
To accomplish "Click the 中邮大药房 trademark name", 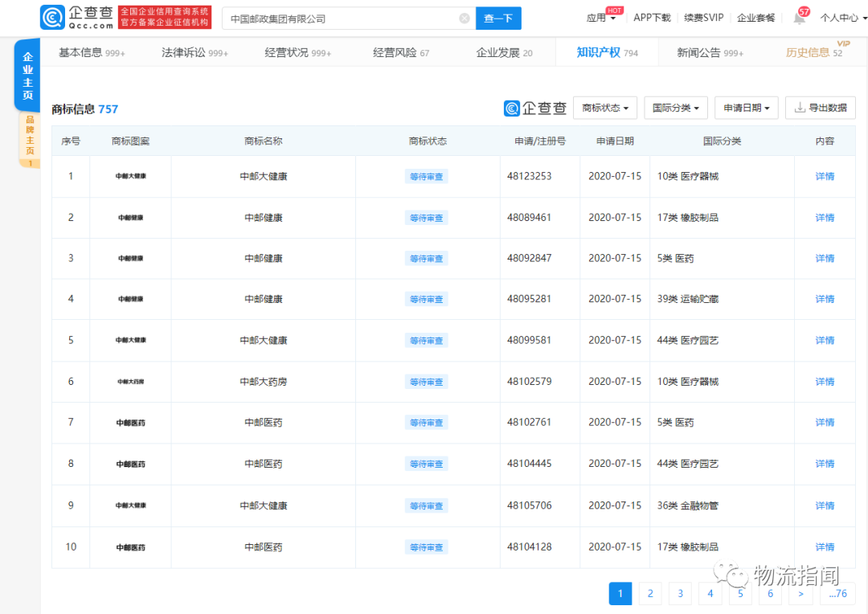I will tap(264, 382).
